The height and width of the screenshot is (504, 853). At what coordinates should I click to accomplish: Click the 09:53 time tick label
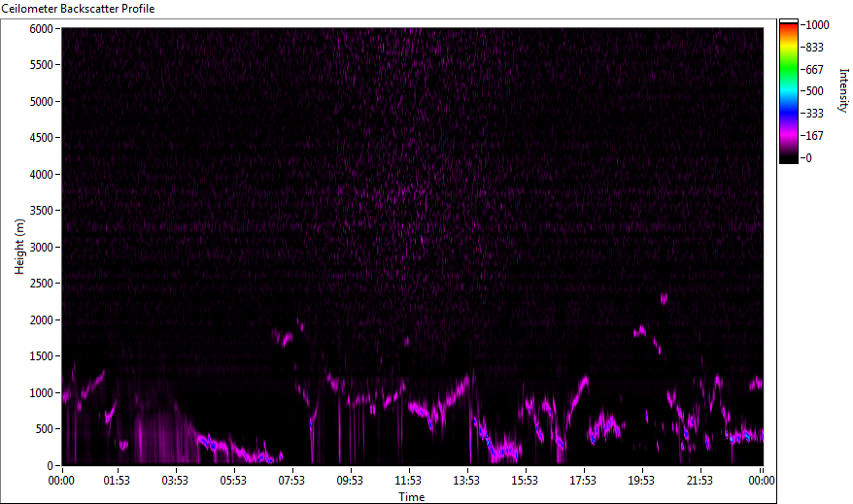(x=350, y=481)
